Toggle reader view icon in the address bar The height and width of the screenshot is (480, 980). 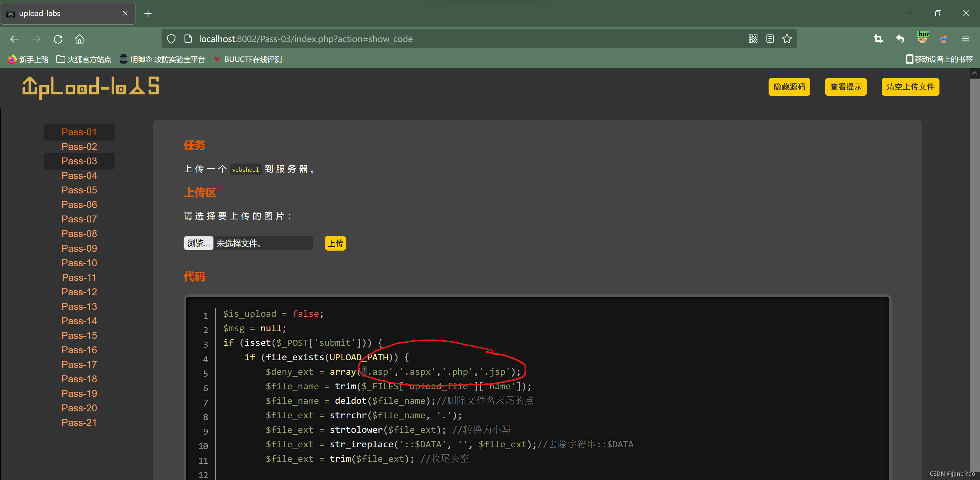tap(769, 39)
